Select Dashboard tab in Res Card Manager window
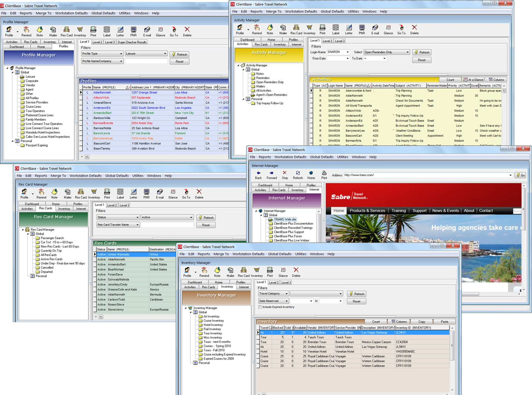The image size is (532, 395). click(x=32, y=204)
